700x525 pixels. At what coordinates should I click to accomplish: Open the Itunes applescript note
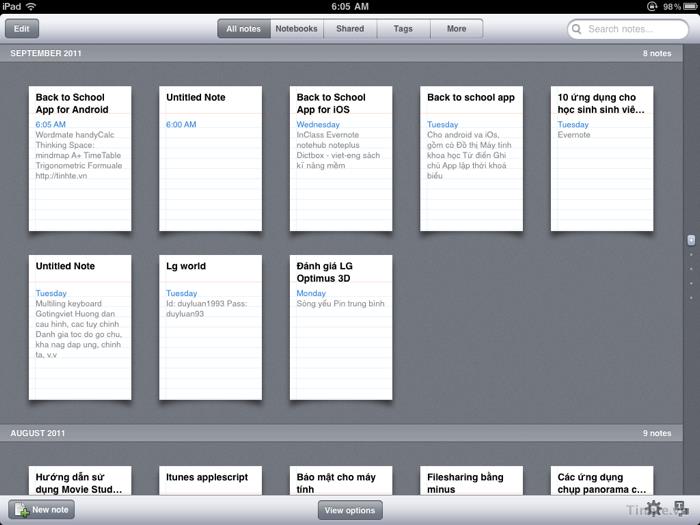tap(210, 481)
